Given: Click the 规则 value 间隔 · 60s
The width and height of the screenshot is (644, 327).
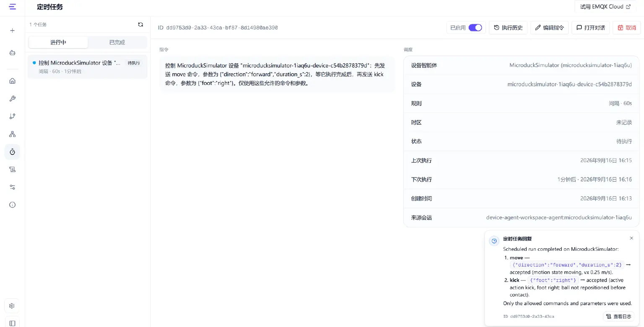Looking at the screenshot, I should 620,103.
